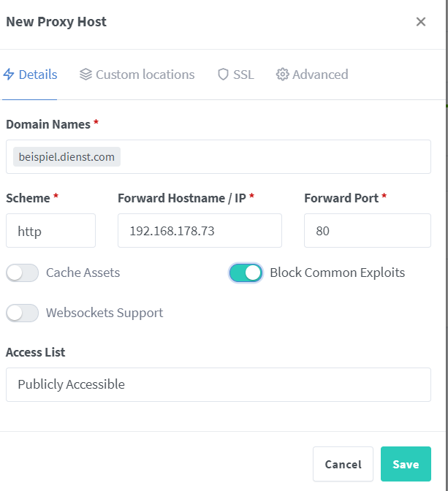
Task: Click empty area of Domain Names field
Action: pos(276,157)
